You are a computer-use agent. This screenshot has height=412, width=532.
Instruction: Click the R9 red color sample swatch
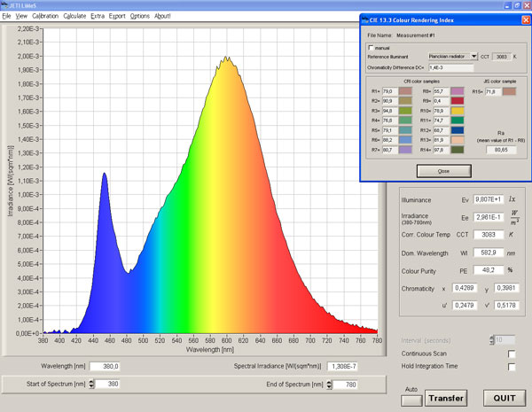point(458,101)
